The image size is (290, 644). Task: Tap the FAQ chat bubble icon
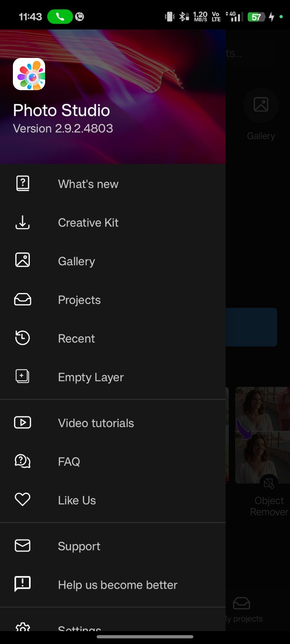pos(23,461)
